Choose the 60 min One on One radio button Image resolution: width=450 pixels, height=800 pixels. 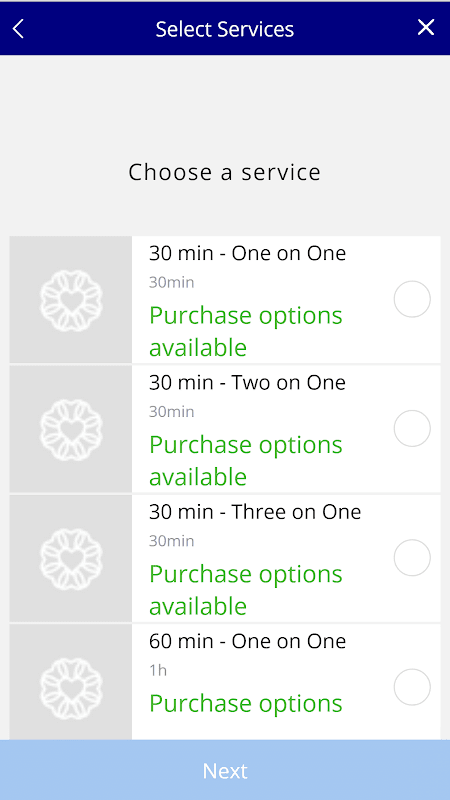coord(412,687)
